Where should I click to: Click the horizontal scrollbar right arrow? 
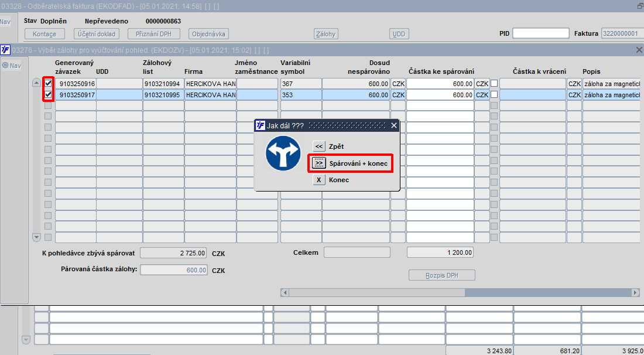point(636,292)
